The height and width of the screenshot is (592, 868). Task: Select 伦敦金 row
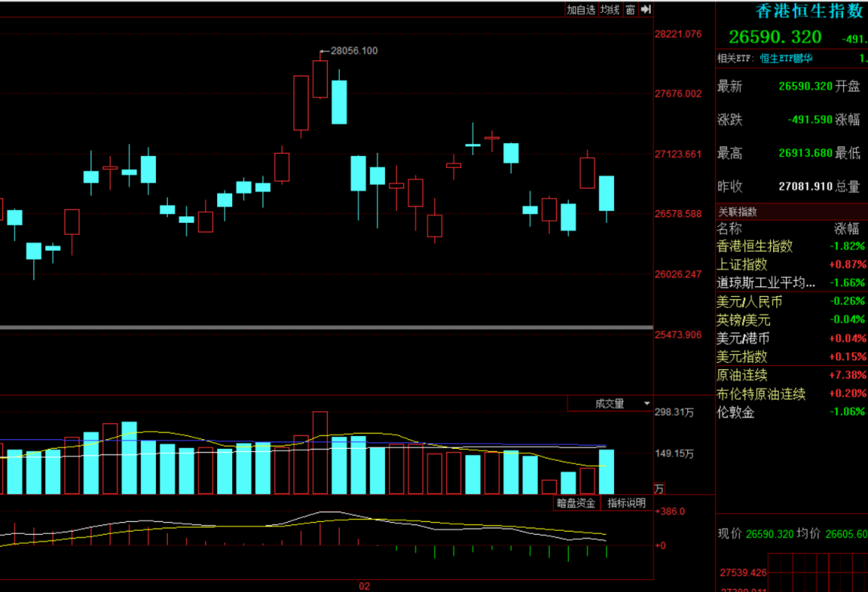(x=792, y=412)
